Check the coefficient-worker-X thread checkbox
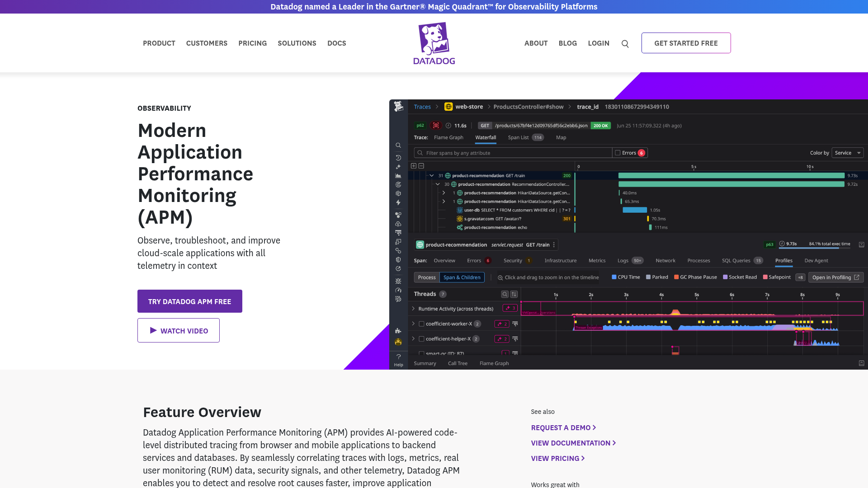Viewport: 868px width, 488px height. (421, 324)
